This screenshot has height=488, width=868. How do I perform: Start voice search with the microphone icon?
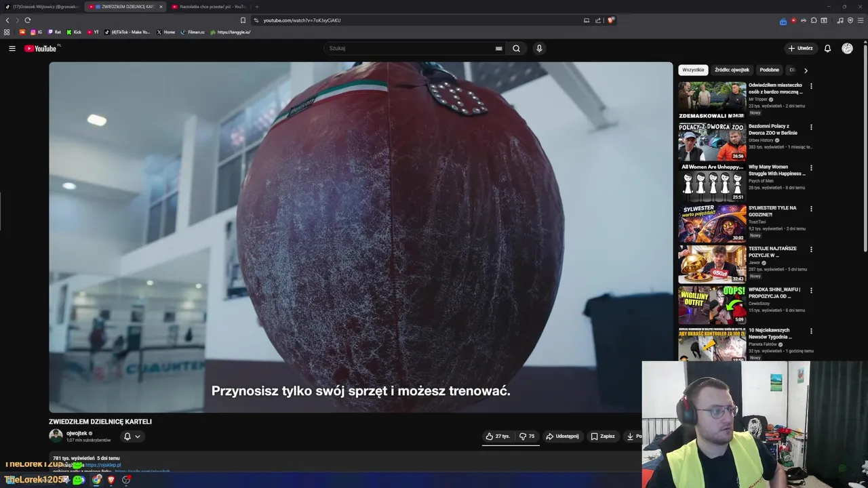point(539,48)
